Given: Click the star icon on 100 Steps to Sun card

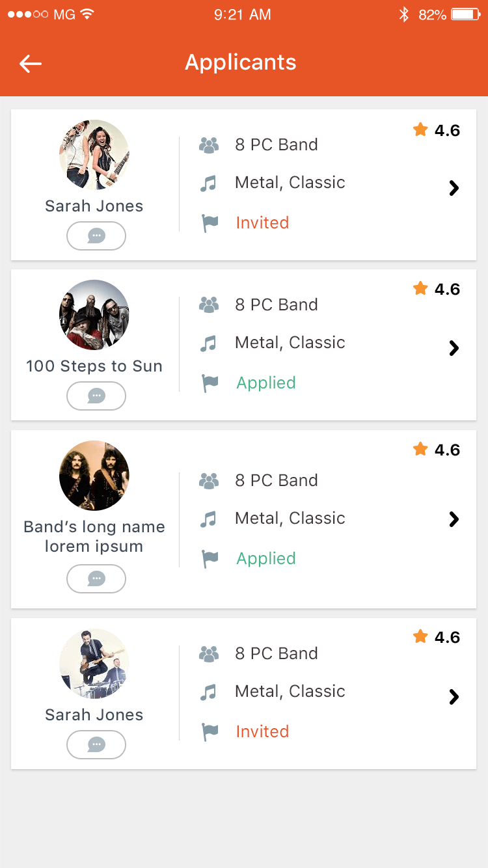Looking at the screenshot, I should [420, 288].
